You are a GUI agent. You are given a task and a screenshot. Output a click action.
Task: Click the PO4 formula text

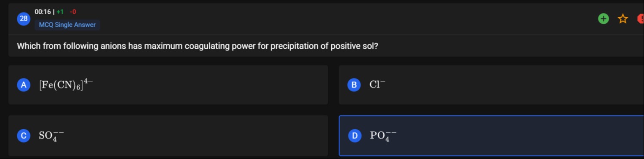pos(383,136)
